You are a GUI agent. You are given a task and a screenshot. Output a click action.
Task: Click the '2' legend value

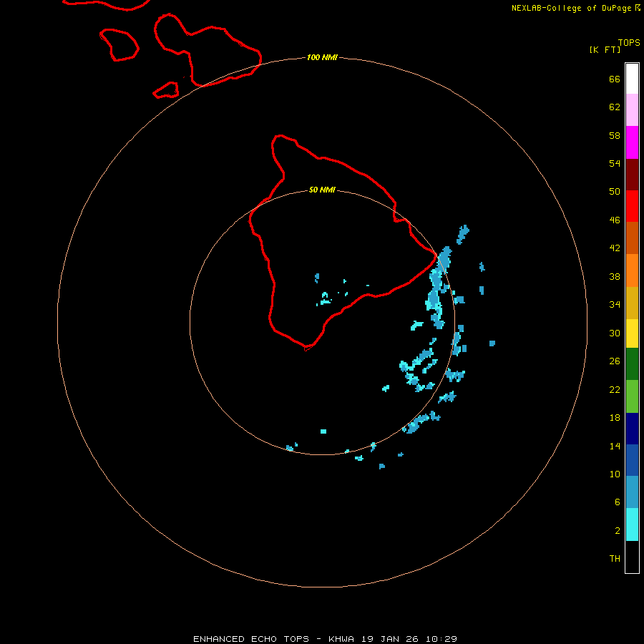coord(618,531)
